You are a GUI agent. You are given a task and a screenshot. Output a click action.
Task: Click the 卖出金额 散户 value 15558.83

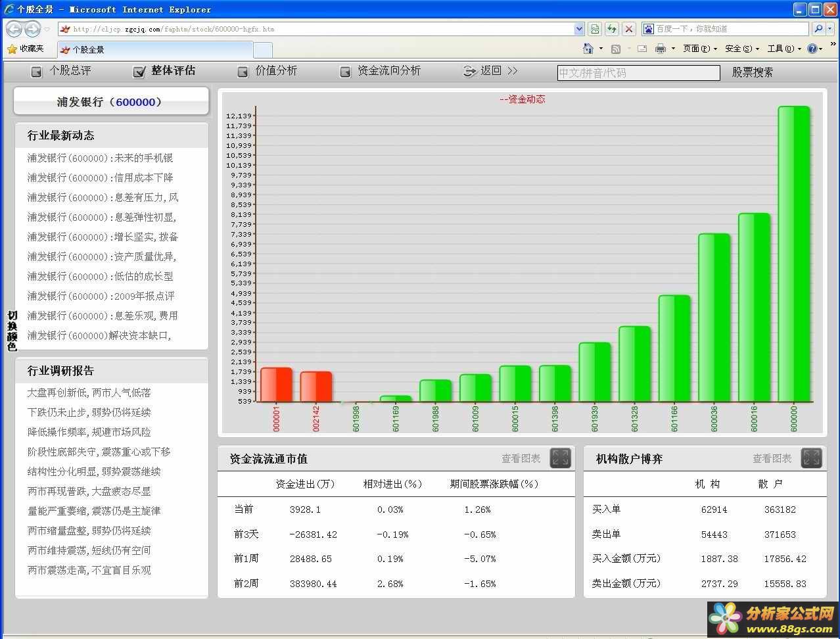[x=785, y=584]
